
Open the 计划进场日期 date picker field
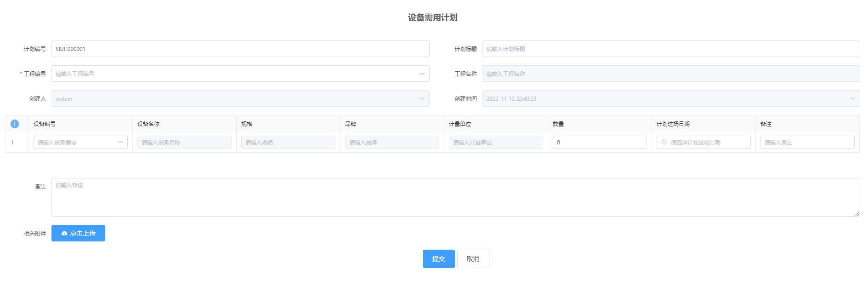[x=703, y=142]
